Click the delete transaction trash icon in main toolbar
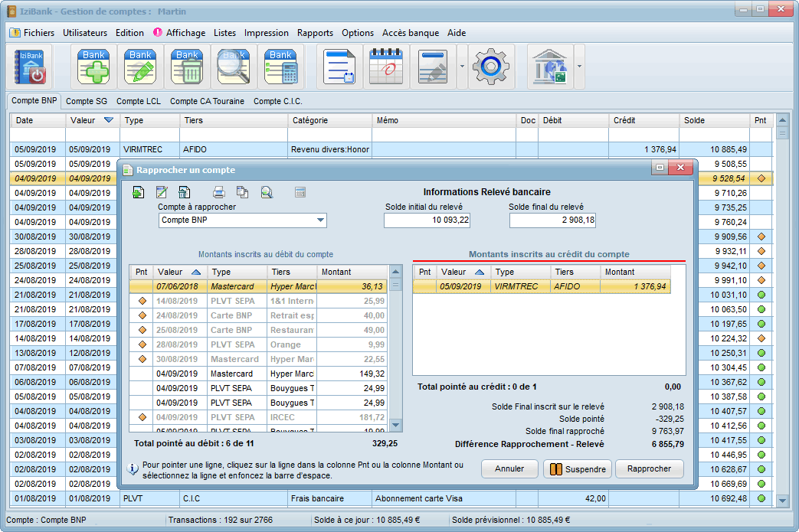The image size is (799, 532). point(188,67)
